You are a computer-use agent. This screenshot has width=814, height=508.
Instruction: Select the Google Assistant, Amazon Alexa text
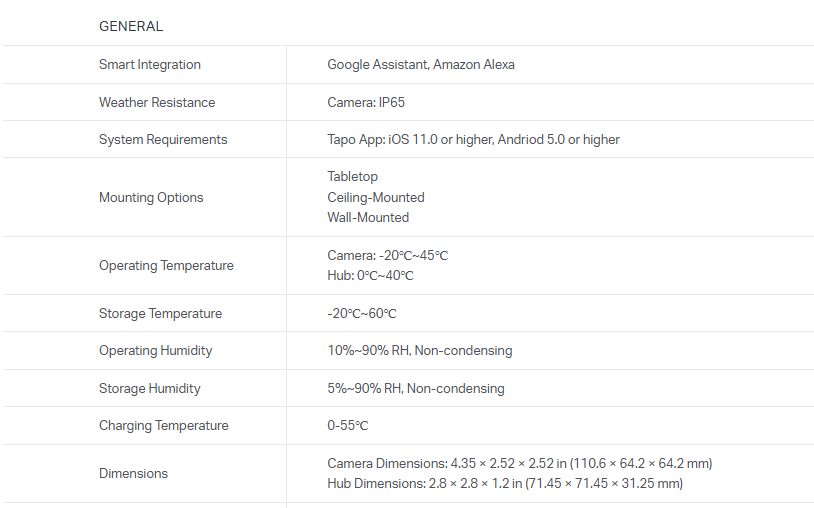[x=421, y=65]
